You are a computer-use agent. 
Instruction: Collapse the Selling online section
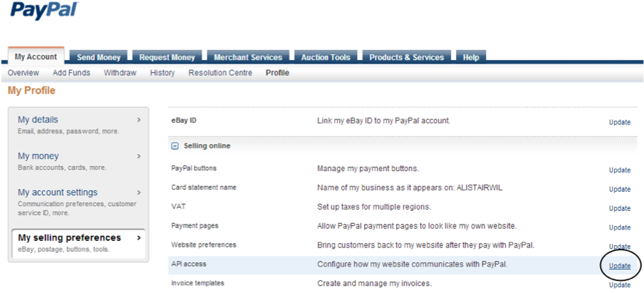[x=175, y=146]
